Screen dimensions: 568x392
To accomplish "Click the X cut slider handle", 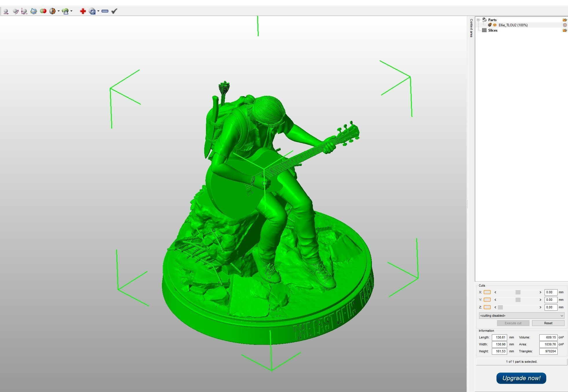I will point(518,292).
